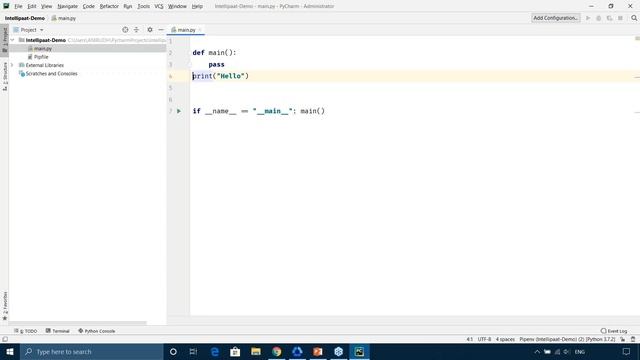
Task: Select main.py in the project tree
Action: pos(42,49)
